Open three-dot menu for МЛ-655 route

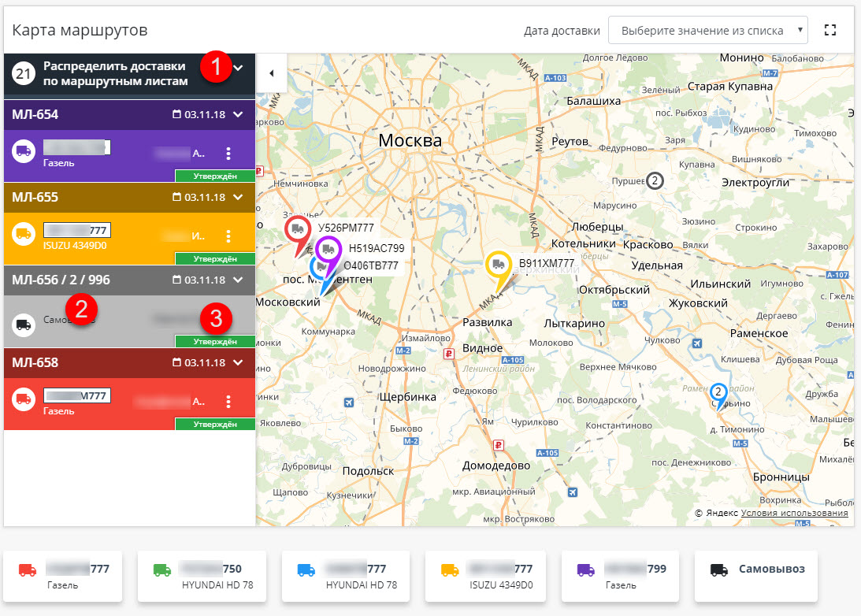pos(228,236)
